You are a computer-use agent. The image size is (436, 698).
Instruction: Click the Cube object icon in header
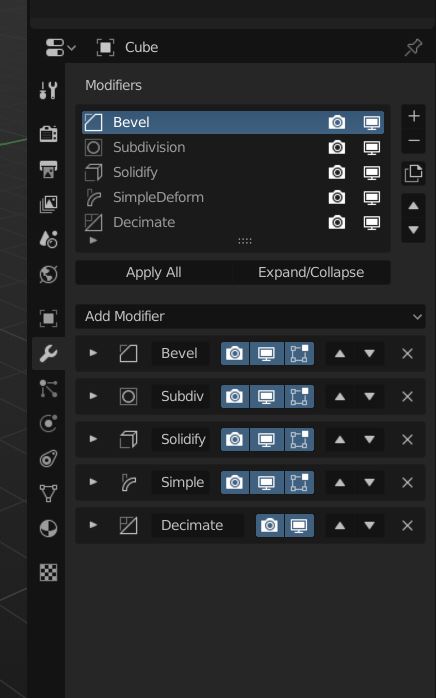click(x=106, y=47)
